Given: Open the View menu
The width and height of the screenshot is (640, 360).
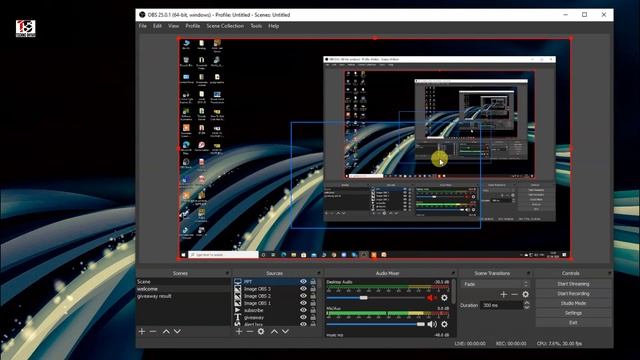Looking at the screenshot, I should point(173,26).
